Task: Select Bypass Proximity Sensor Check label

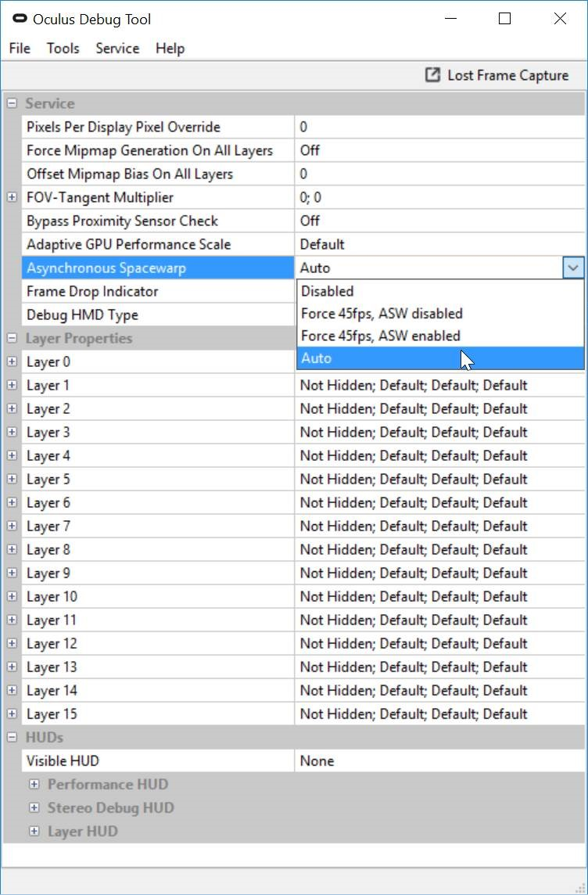Action: (x=158, y=221)
